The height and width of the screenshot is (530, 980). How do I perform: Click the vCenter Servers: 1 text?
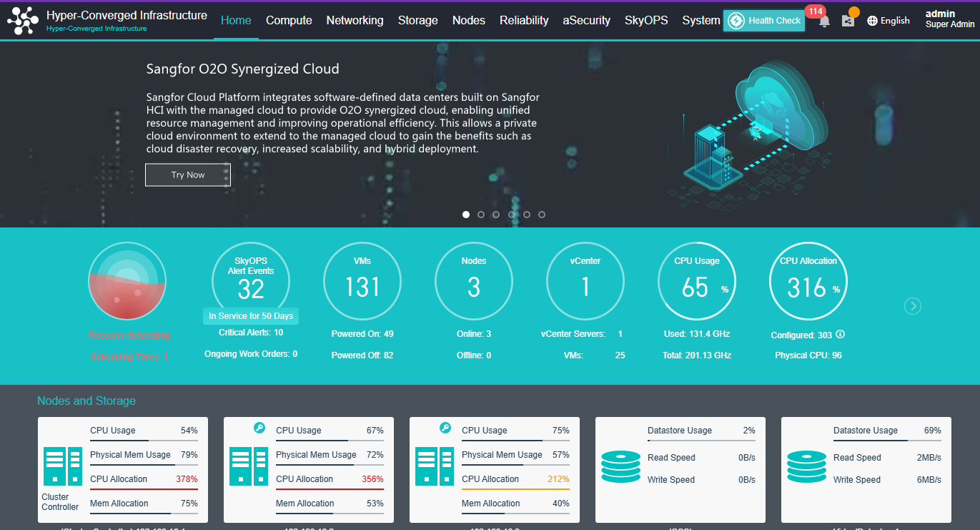tap(582, 334)
